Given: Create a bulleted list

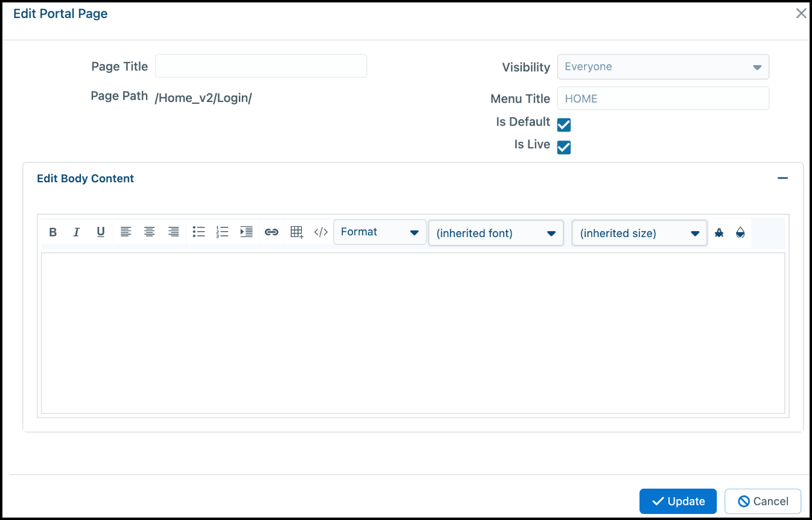Looking at the screenshot, I should click(199, 232).
